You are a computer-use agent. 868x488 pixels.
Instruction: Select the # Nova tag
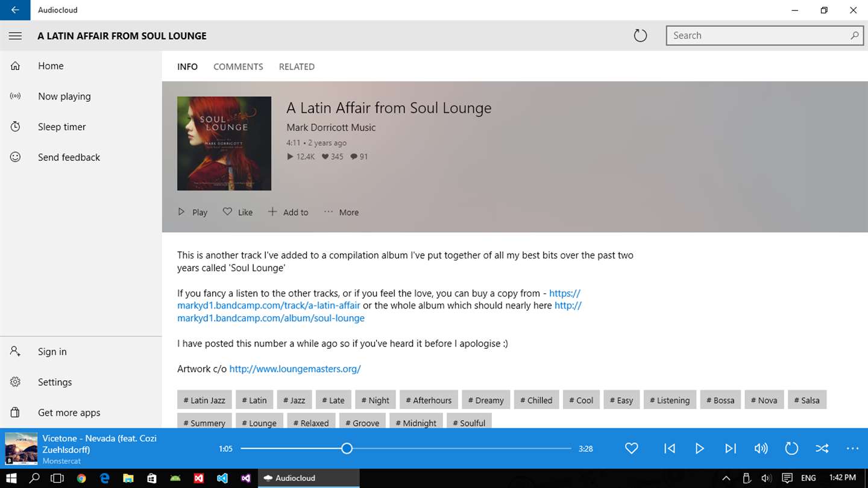click(x=764, y=400)
